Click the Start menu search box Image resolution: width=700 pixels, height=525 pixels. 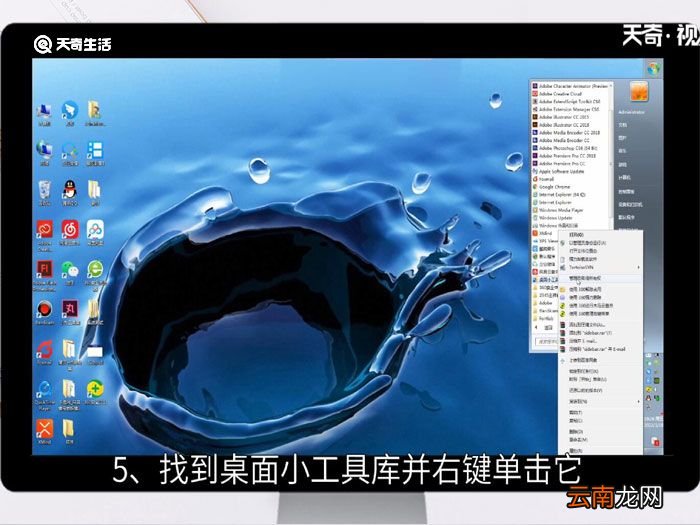click(x=546, y=342)
